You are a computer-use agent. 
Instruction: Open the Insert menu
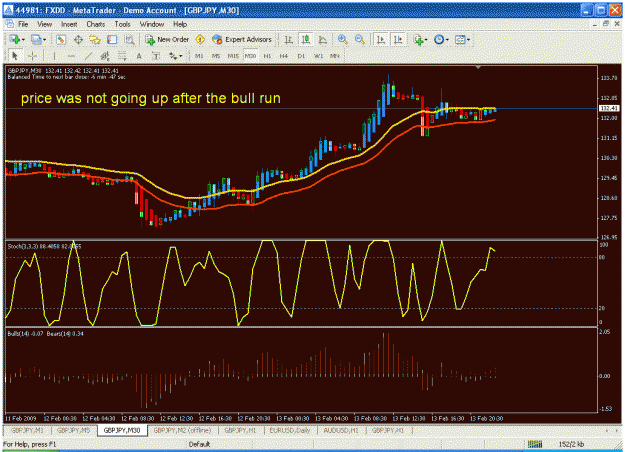click(x=69, y=24)
